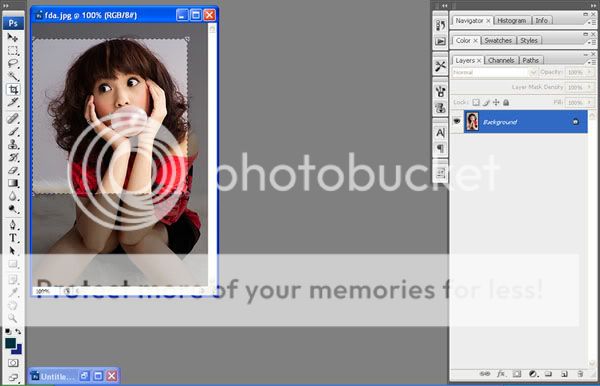Select the Background layer thumbnail
The image size is (600, 386).
click(x=472, y=121)
